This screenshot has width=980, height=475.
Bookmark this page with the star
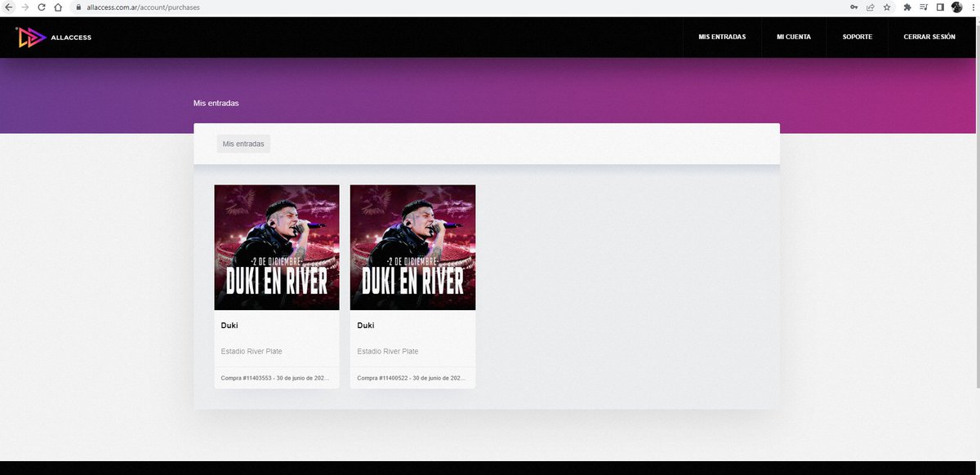click(x=887, y=7)
